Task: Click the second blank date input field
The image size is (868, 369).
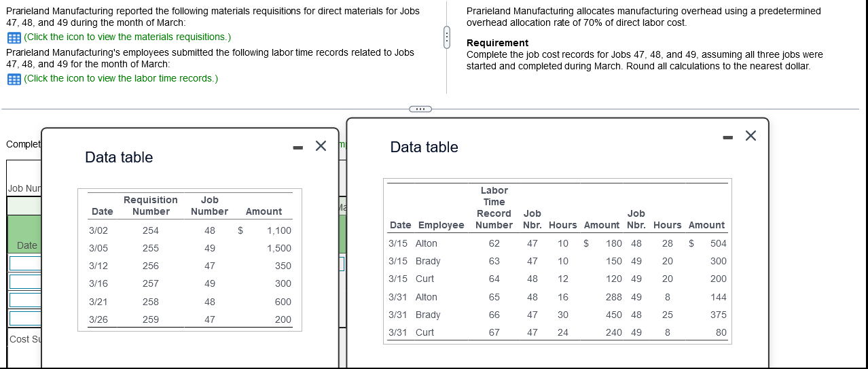Action: [x=25, y=281]
